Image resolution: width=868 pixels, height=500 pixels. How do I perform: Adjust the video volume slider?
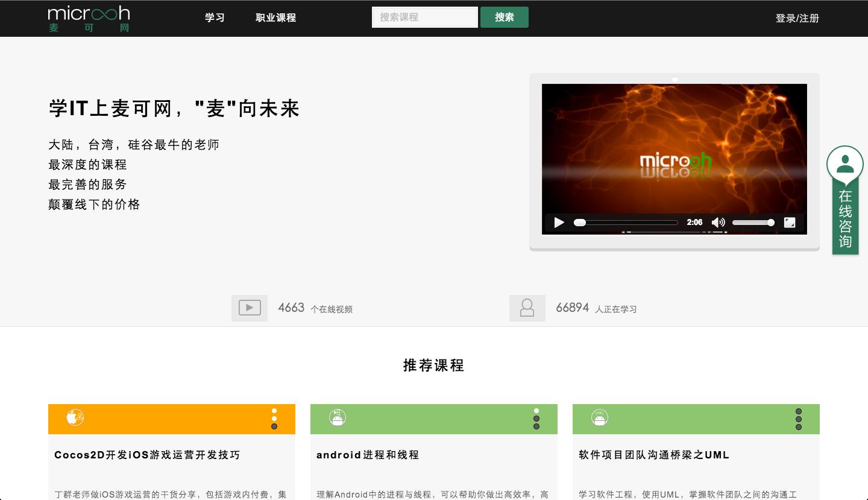(753, 223)
